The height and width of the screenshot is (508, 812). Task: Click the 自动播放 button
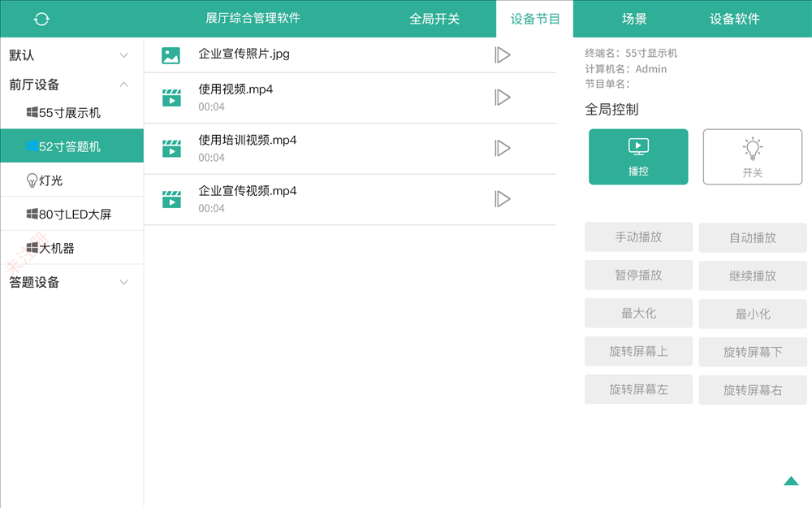[753, 237]
